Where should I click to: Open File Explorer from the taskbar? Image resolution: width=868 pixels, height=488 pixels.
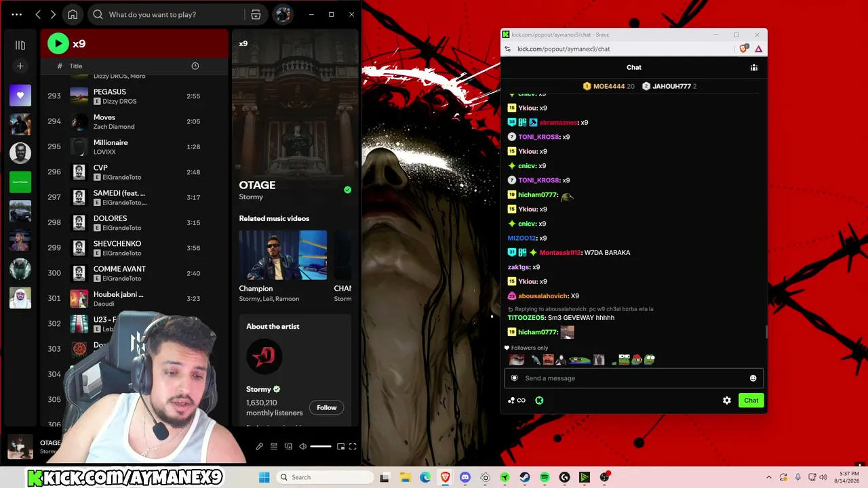coord(405,477)
